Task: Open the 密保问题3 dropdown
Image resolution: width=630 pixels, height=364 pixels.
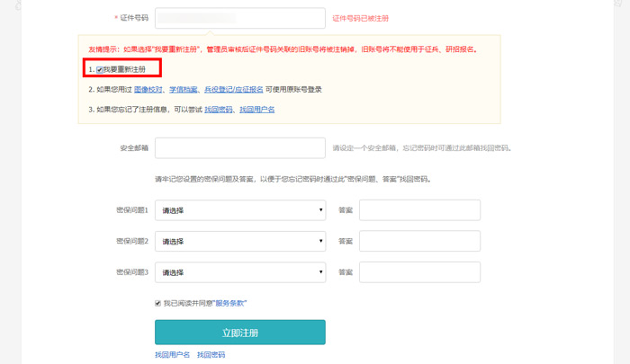Action: click(240, 272)
